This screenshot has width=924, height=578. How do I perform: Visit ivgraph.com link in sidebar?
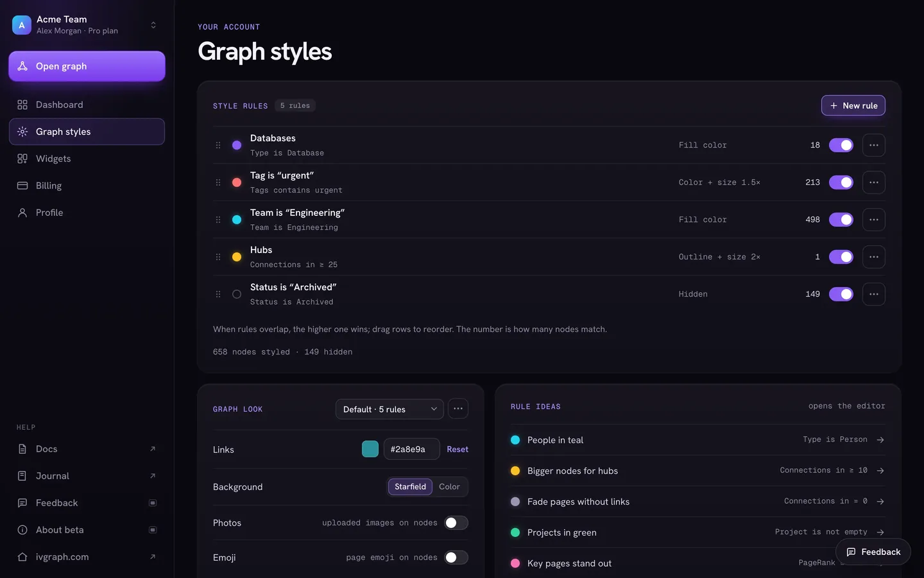point(87,557)
